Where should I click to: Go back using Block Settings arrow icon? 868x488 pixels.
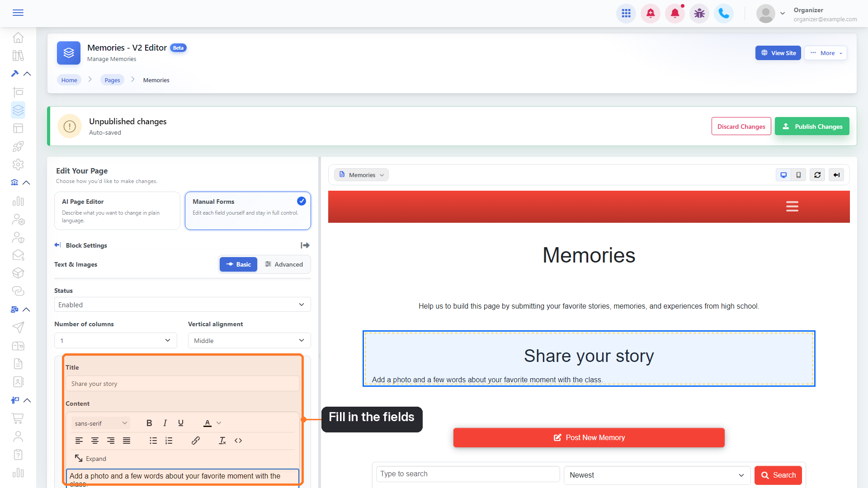58,245
